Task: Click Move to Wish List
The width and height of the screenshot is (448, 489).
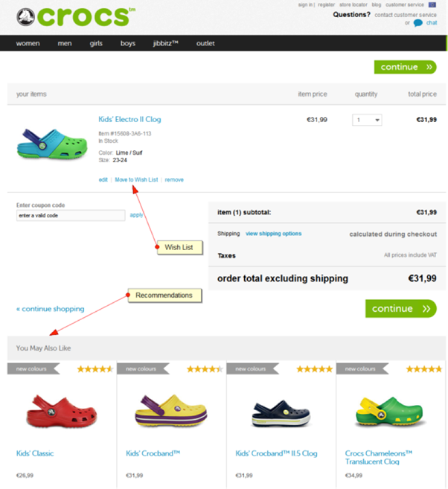Action: tap(136, 179)
